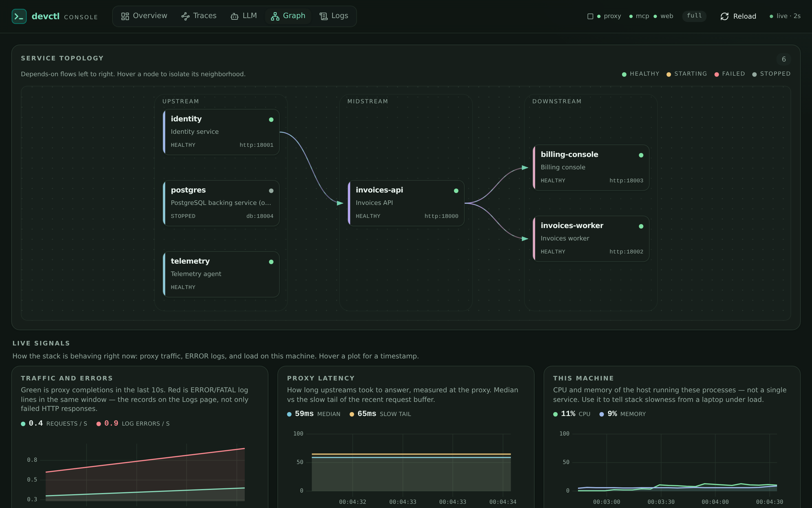Click the live 2s refresh indicator
812x508 pixels.
pos(785,16)
